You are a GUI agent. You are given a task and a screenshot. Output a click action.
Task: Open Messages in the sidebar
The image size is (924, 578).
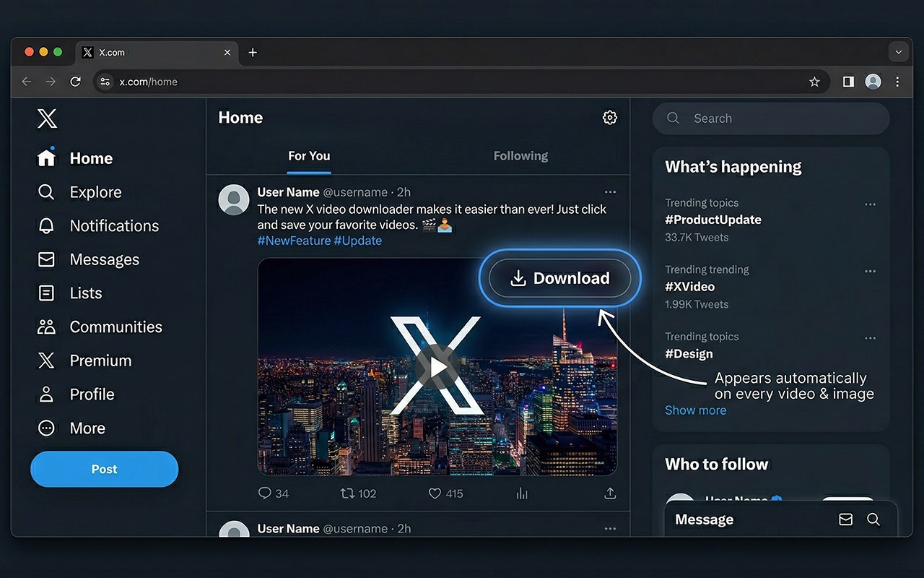[88, 259]
